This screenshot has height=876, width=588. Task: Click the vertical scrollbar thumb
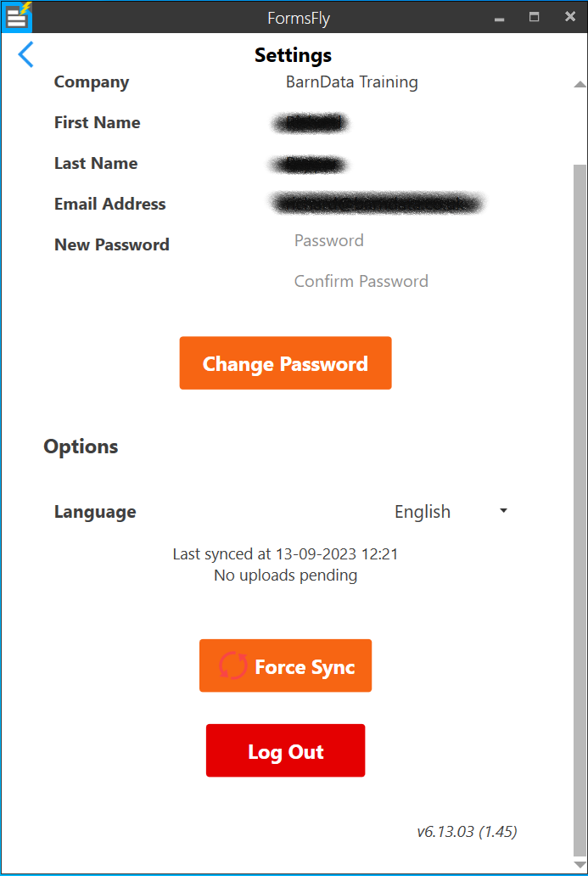[580, 509]
